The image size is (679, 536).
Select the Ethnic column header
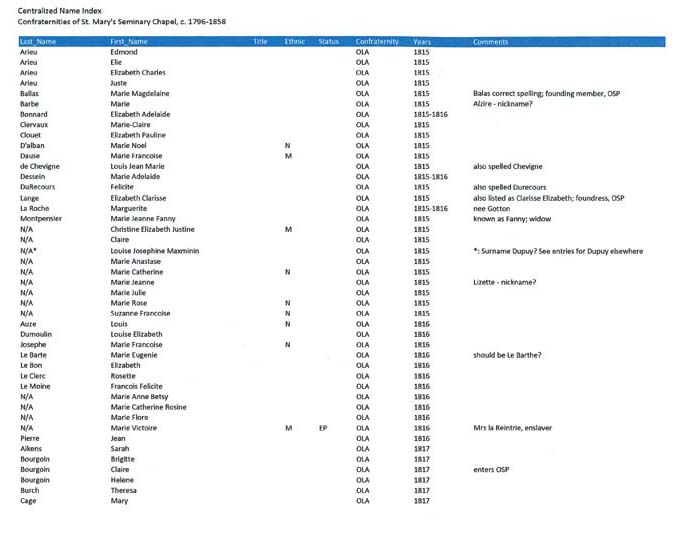click(295, 42)
